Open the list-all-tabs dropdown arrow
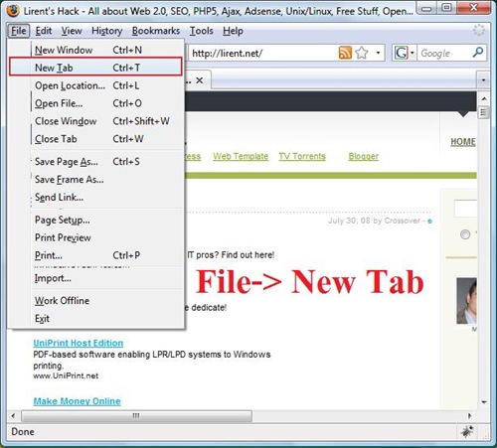This screenshot has height=448, width=497. point(483,80)
